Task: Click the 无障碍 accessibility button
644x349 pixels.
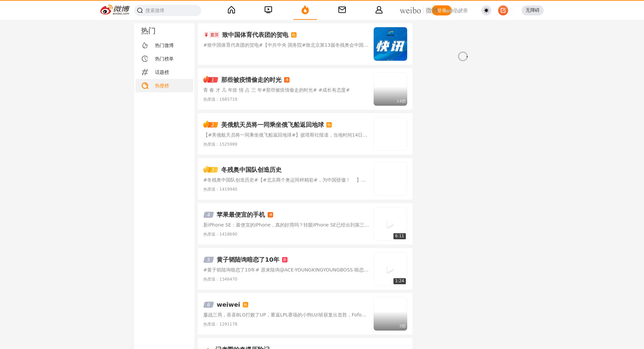Action: [532, 10]
